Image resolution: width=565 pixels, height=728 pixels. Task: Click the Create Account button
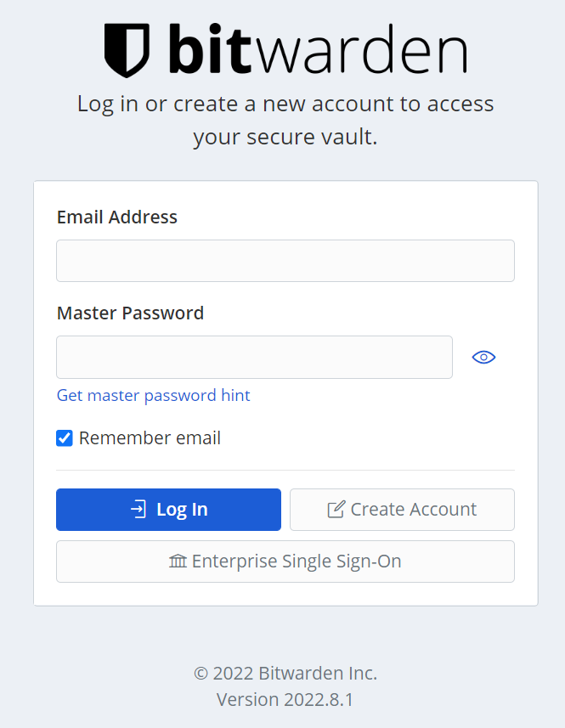pyautogui.click(x=402, y=509)
